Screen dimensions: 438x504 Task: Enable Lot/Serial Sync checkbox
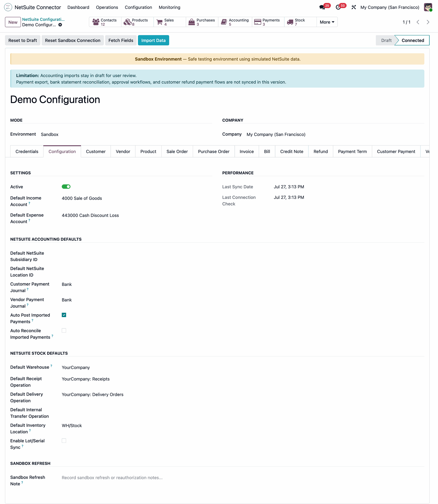pyautogui.click(x=64, y=441)
